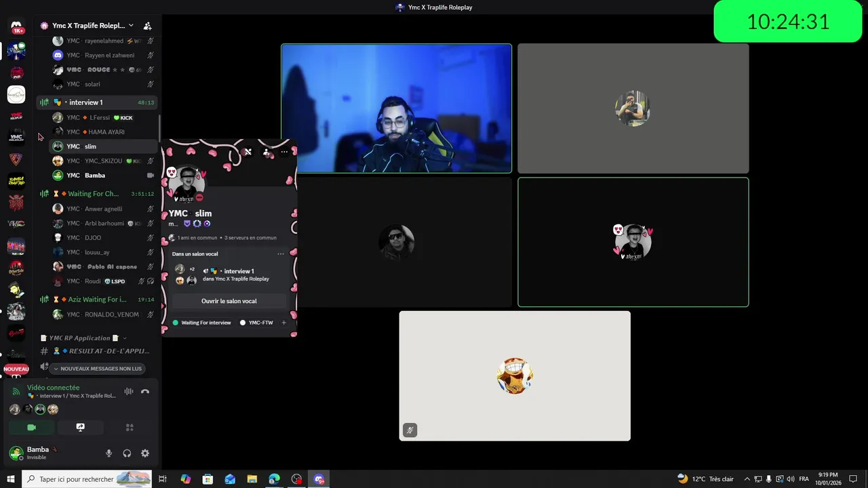868x488 pixels.
Task: Click user LFerssi in interview 1
Action: pos(103,118)
